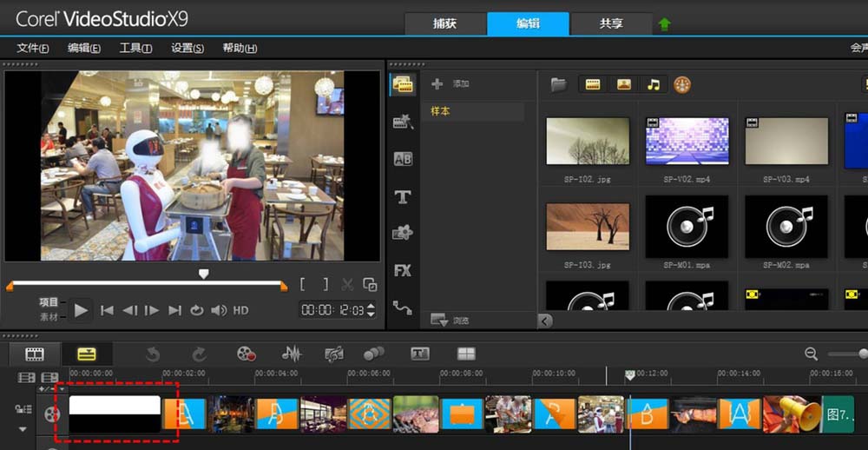
Task: Open the Instant Project panel icon
Action: [403, 122]
